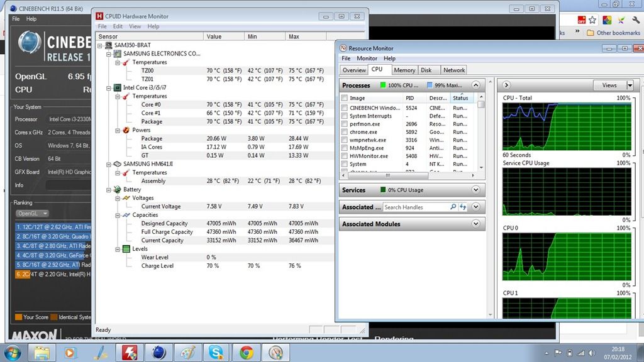
Task: Click the volume speaker tray icon
Action: tap(591, 353)
